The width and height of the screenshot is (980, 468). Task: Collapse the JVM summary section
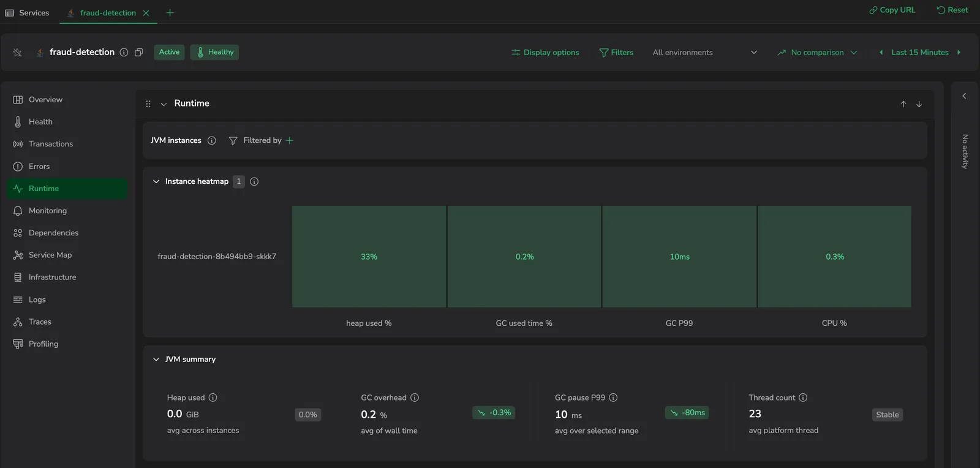point(156,359)
